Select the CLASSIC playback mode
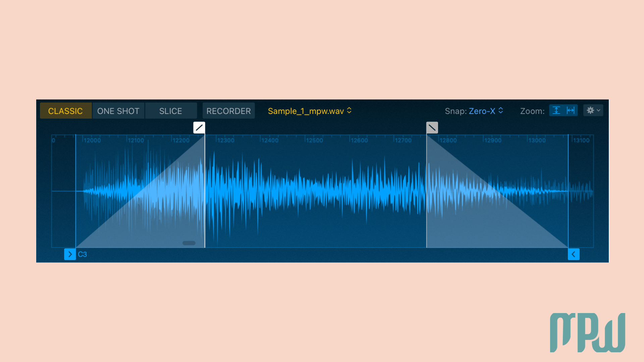The image size is (644, 362). [x=66, y=111]
